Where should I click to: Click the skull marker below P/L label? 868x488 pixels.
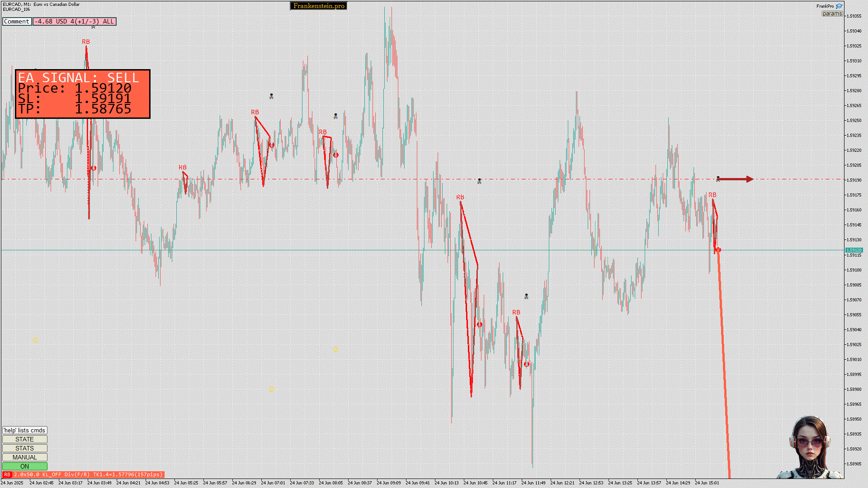click(93, 27)
